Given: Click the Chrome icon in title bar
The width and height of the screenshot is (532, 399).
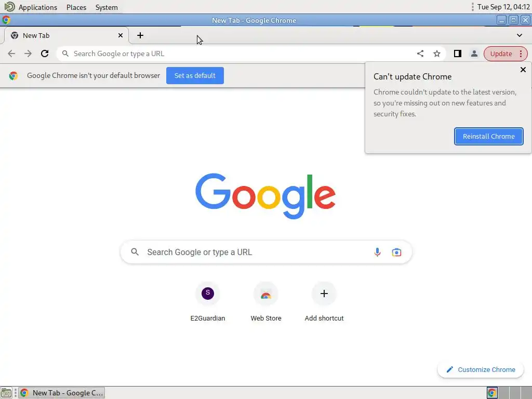Looking at the screenshot, I should 6,20.
